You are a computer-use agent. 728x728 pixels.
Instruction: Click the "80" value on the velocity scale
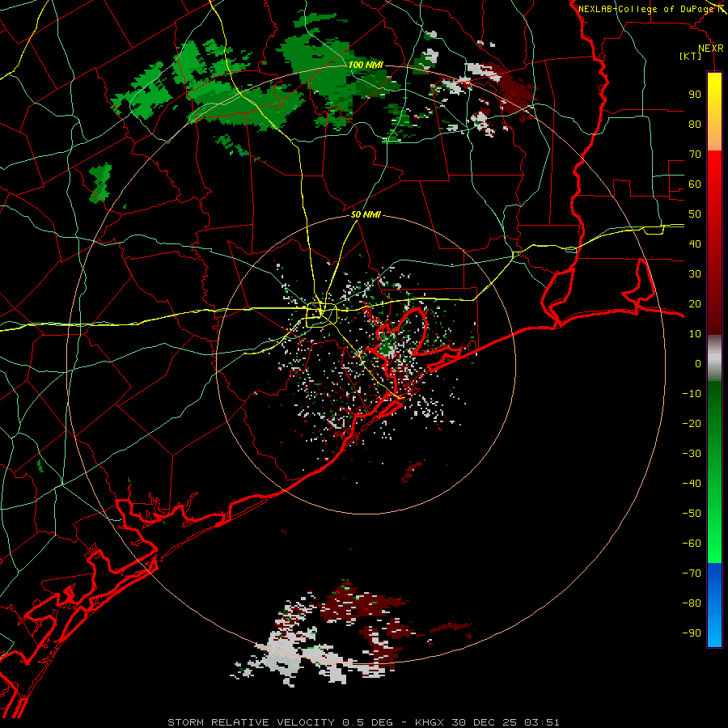[x=695, y=124]
